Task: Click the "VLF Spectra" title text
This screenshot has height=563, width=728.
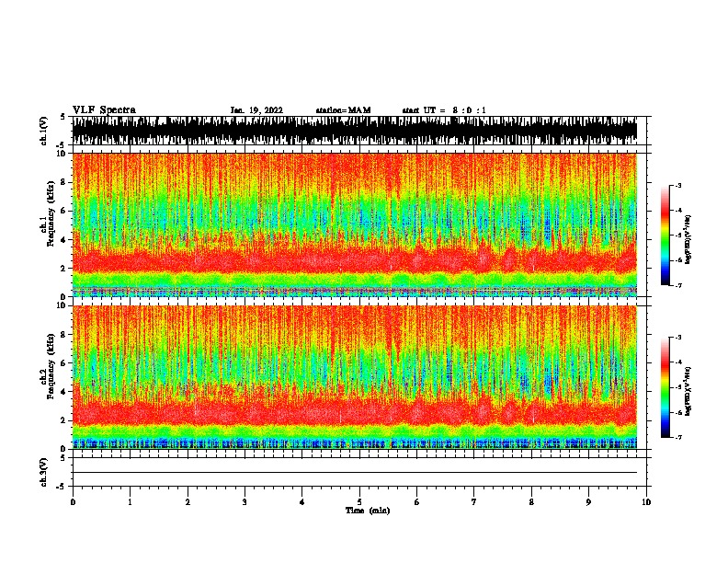Action: pos(104,110)
